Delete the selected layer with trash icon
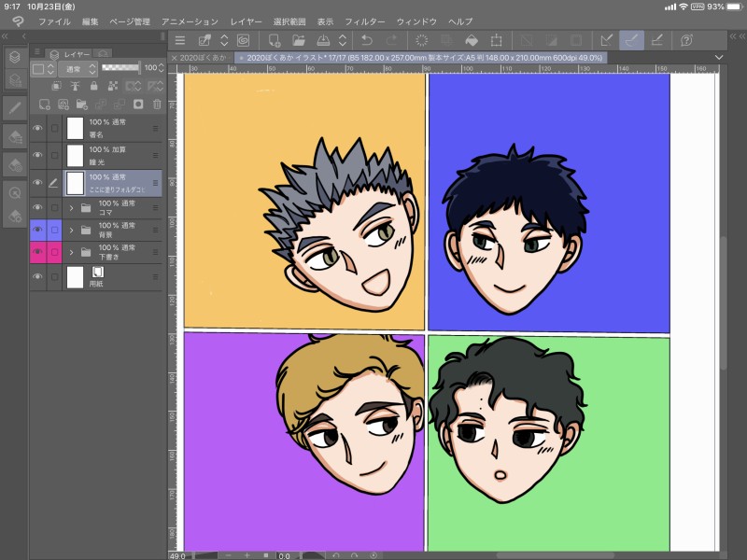This screenshot has height=560, width=747. click(157, 105)
